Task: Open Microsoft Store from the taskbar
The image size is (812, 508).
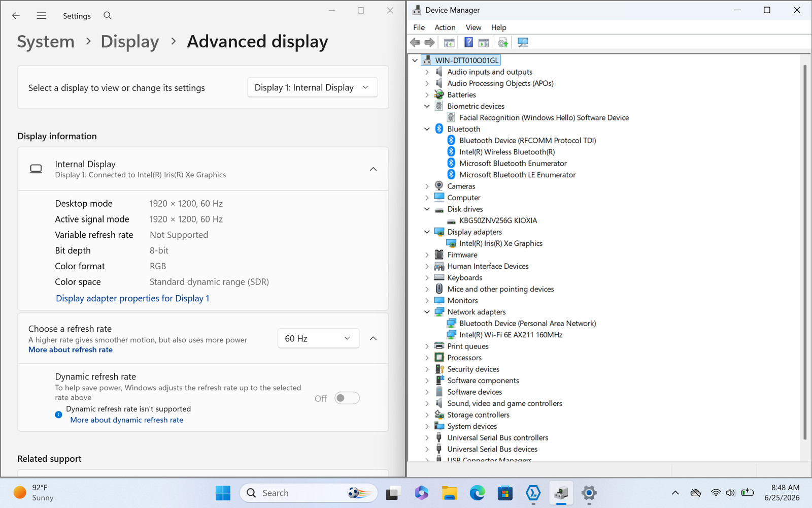Action: click(505, 493)
